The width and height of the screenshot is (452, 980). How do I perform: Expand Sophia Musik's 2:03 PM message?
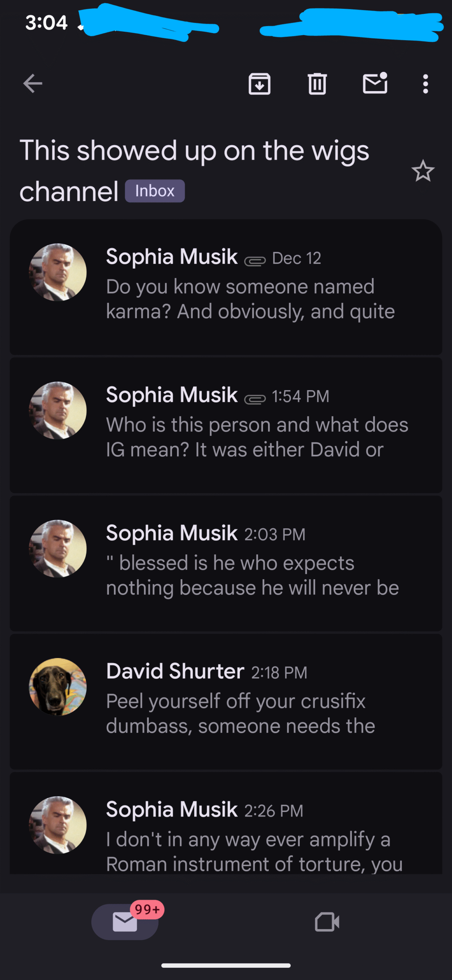252,575
